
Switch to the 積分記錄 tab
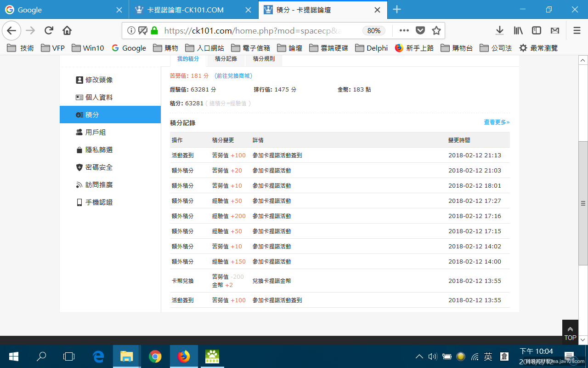(226, 59)
